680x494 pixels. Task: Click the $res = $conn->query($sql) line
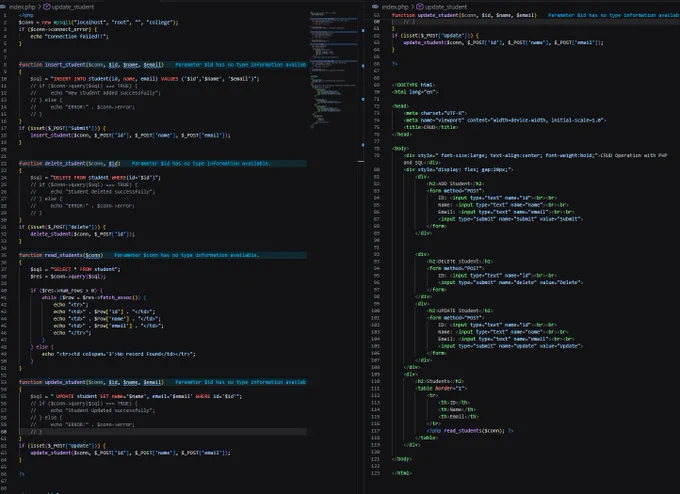coord(68,276)
